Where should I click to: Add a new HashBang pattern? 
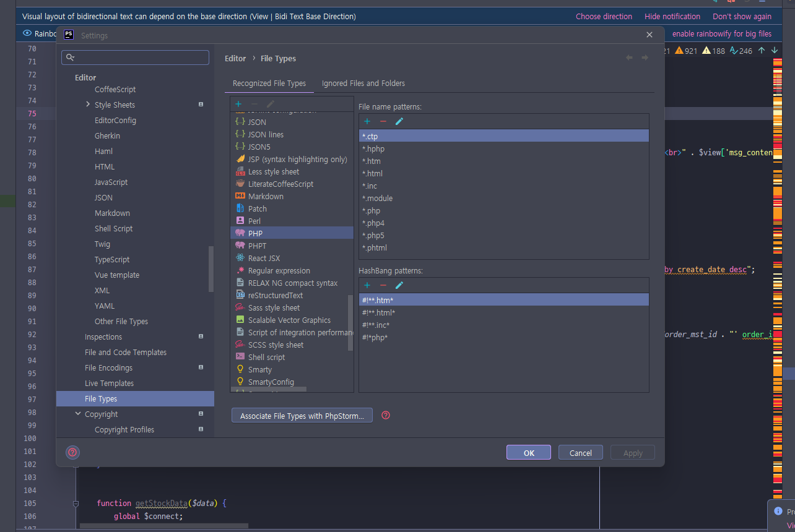pyautogui.click(x=367, y=285)
